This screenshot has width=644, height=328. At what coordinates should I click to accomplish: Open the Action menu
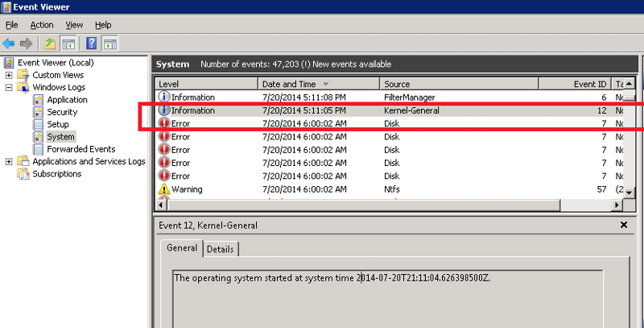42,25
